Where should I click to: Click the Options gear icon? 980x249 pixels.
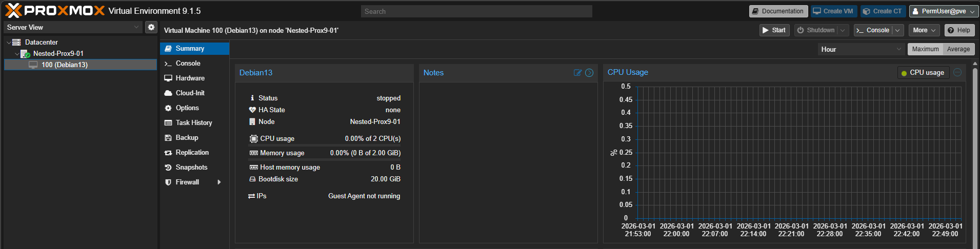click(168, 108)
